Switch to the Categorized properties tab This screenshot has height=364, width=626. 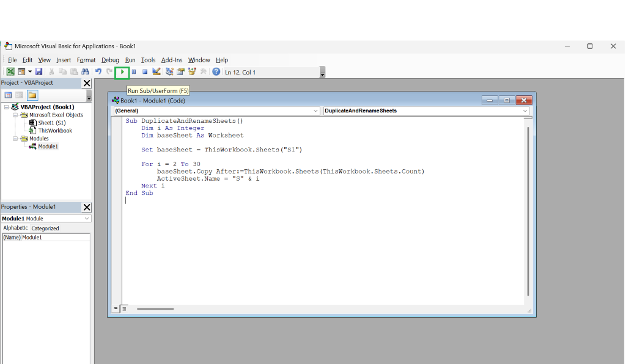tap(45, 228)
